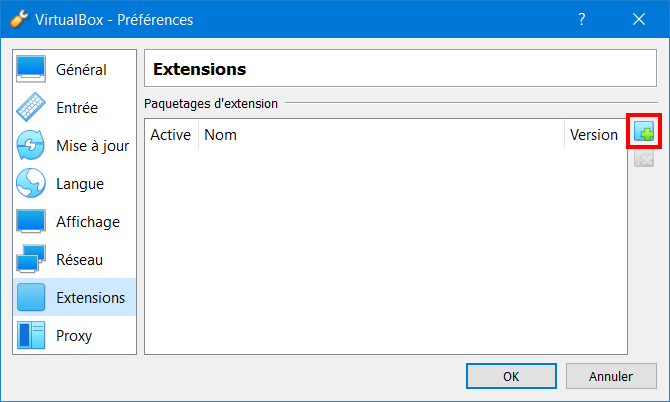This screenshot has height=402, width=670.
Task: Open the Mise à jour refresh icon
Action: click(x=31, y=145)
